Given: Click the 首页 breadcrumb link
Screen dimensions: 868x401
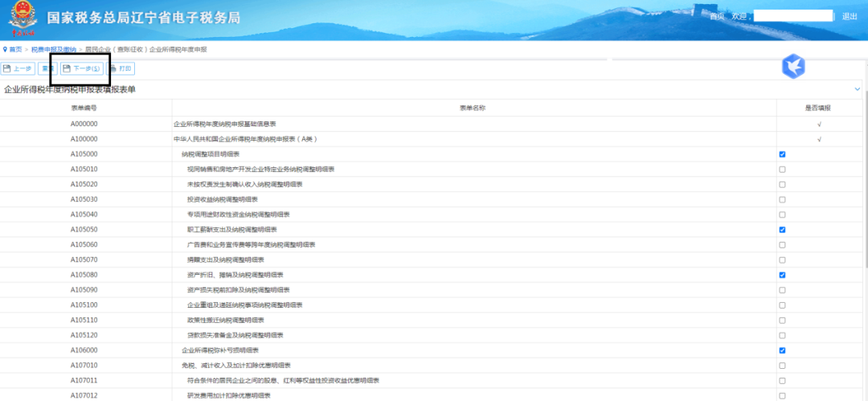Looking at the screenshot, I should tap(16, 50).
